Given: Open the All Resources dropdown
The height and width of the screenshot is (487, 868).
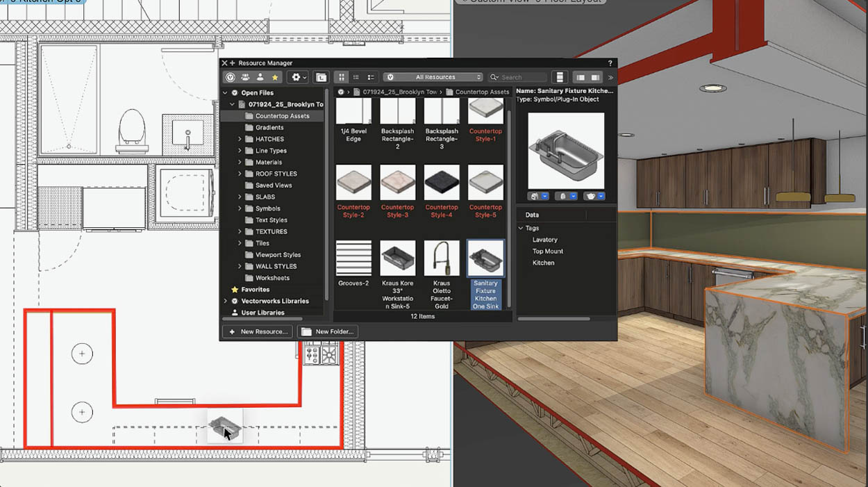Looking at the screenshot, I should click(432, 76).
